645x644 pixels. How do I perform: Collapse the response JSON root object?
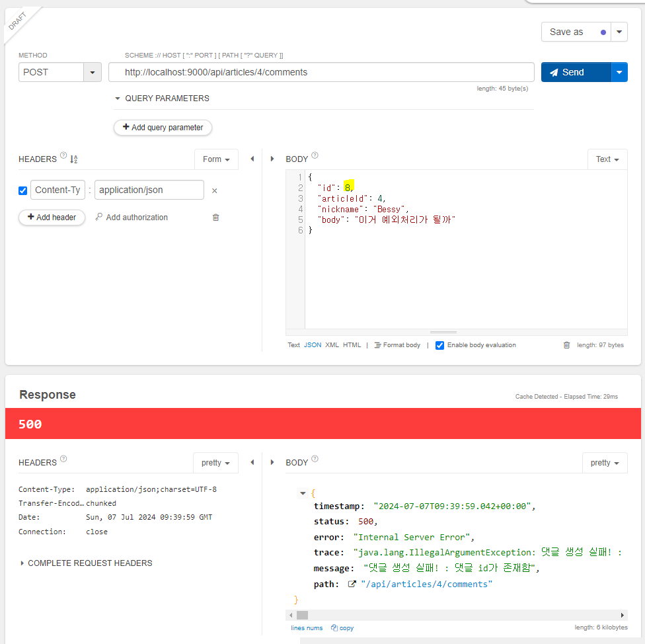pos(303,493)
